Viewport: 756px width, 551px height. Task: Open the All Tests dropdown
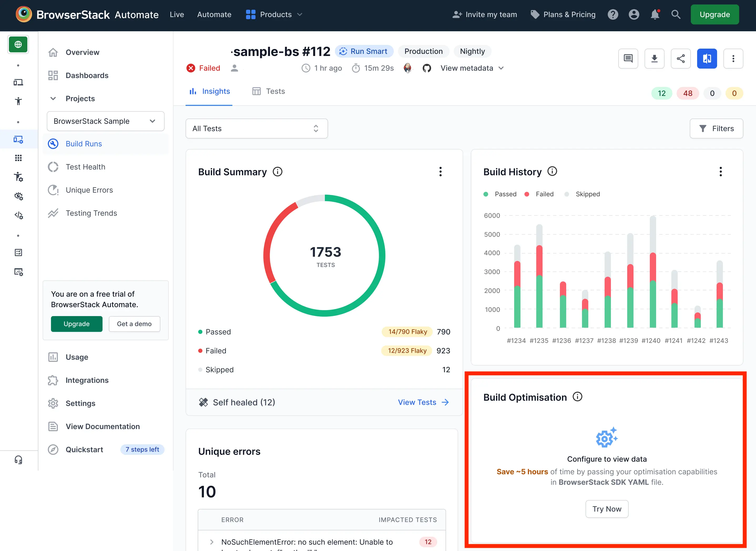[257, 128]
